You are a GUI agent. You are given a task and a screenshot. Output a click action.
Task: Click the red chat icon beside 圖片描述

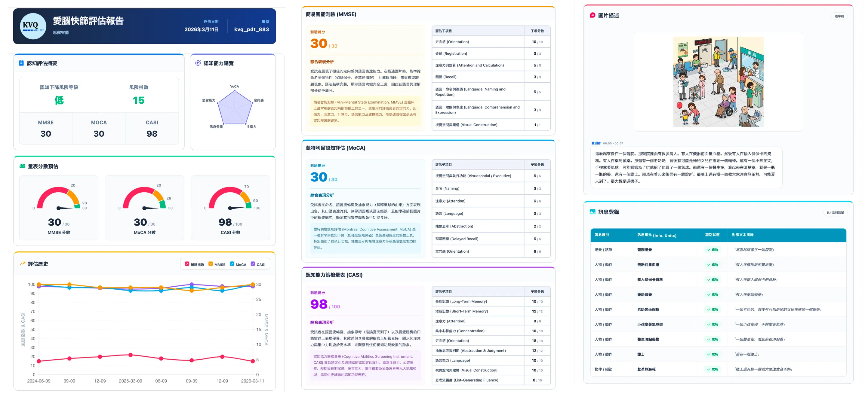click(x=593, y=15)
